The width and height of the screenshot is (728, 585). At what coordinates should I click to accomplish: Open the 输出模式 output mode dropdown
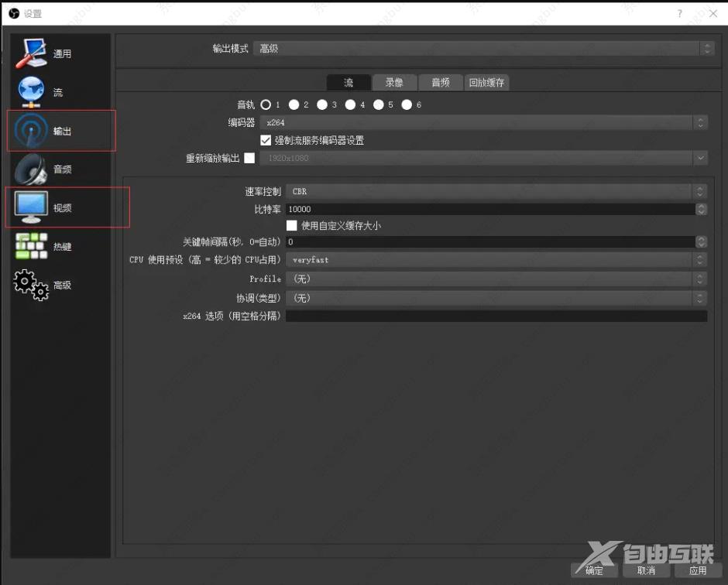482,48
